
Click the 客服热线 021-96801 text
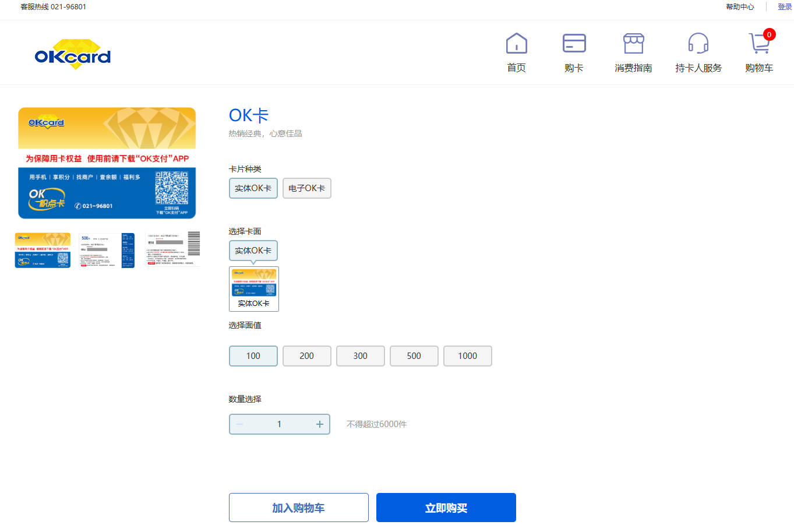(53, 7)
